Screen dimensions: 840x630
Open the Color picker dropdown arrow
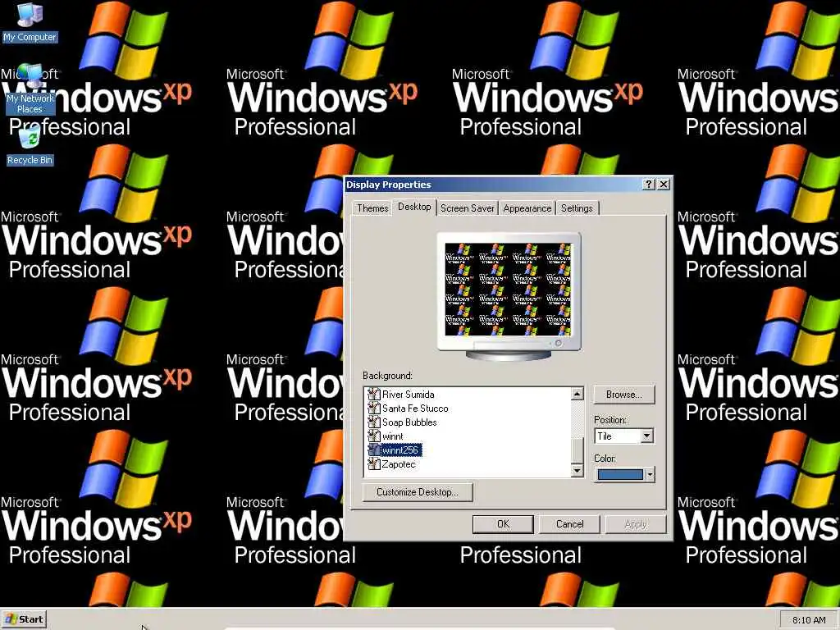click(650, 475)
